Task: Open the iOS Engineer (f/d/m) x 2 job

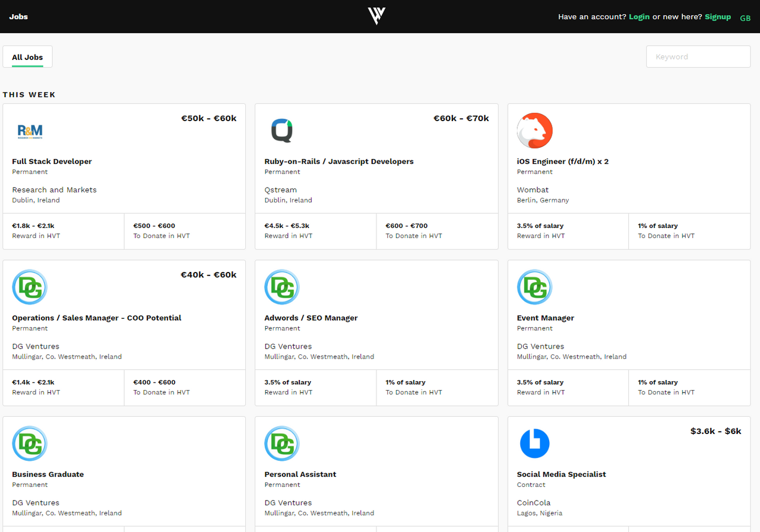Action: (563, 161)
